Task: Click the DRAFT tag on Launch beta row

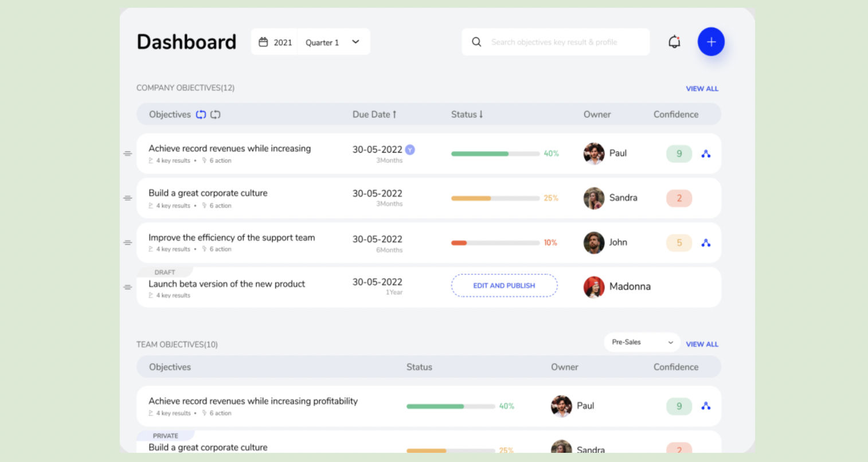Action: 165,272
